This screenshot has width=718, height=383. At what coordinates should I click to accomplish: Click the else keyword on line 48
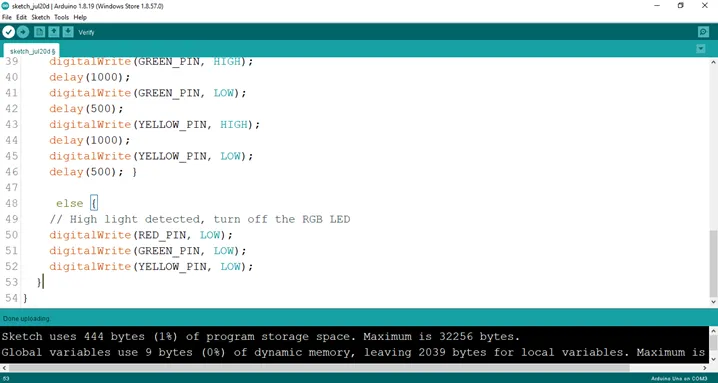[70, 203]
